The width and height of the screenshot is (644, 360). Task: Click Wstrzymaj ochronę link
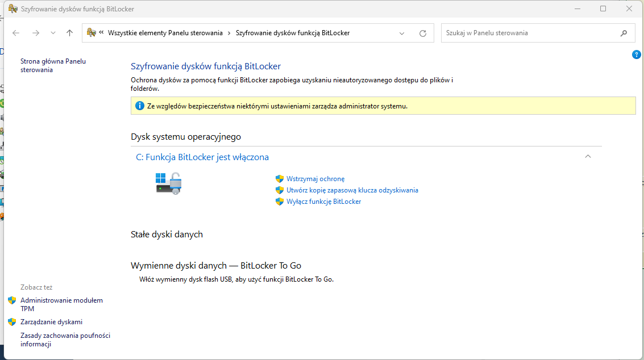tap(315, 179)
